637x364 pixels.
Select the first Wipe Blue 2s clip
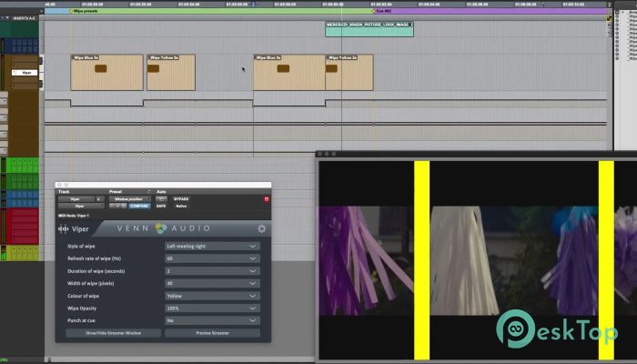pyautogui.click(x=106, y=72)
